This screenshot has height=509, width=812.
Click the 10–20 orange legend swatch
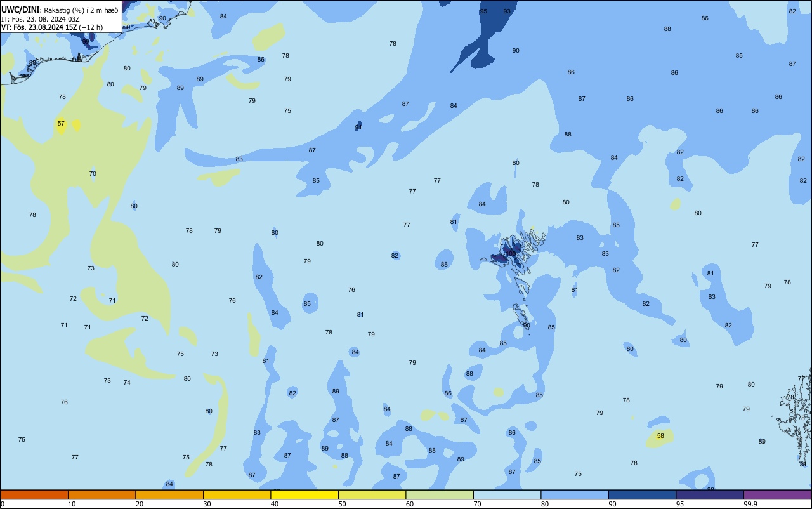(101, 494)
